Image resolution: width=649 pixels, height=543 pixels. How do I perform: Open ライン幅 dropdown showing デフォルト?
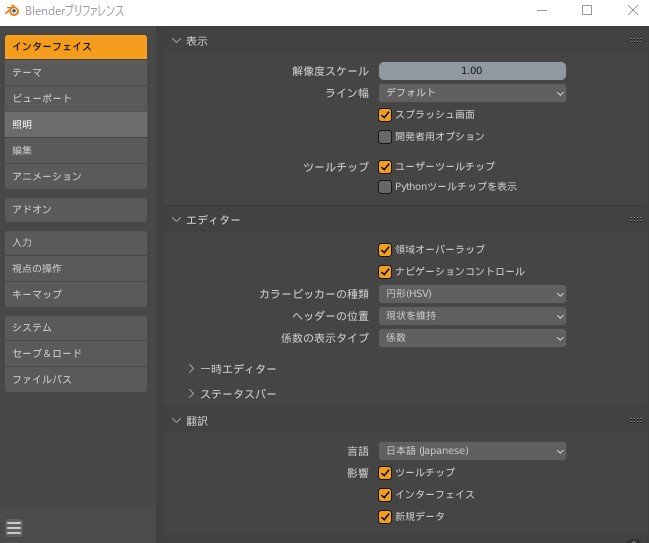tap(472, 93)
